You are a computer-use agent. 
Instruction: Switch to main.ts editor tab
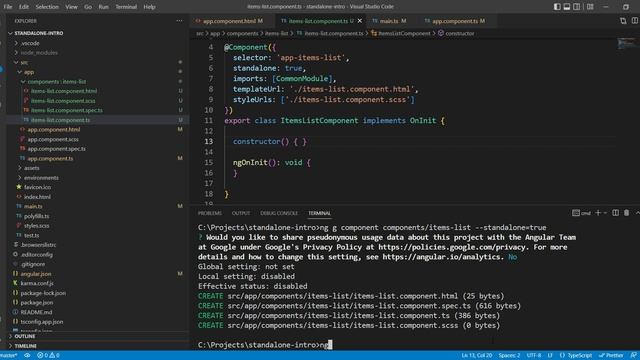pos(389,21)
